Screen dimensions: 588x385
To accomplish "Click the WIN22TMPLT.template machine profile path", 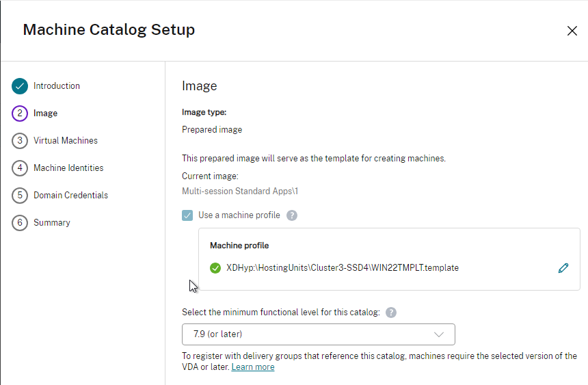I will click(x=343, y=268).
